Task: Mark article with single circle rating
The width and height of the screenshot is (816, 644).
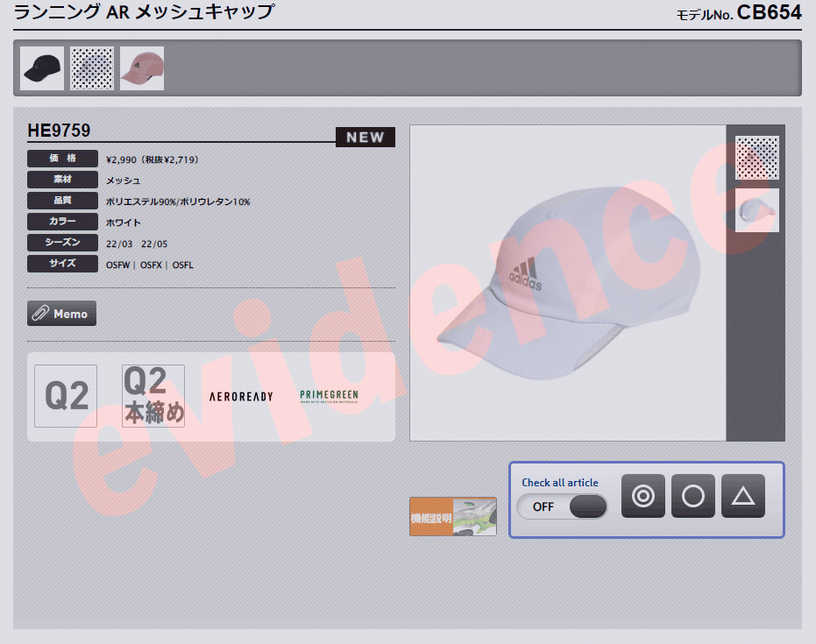Action: coord(693,496)
